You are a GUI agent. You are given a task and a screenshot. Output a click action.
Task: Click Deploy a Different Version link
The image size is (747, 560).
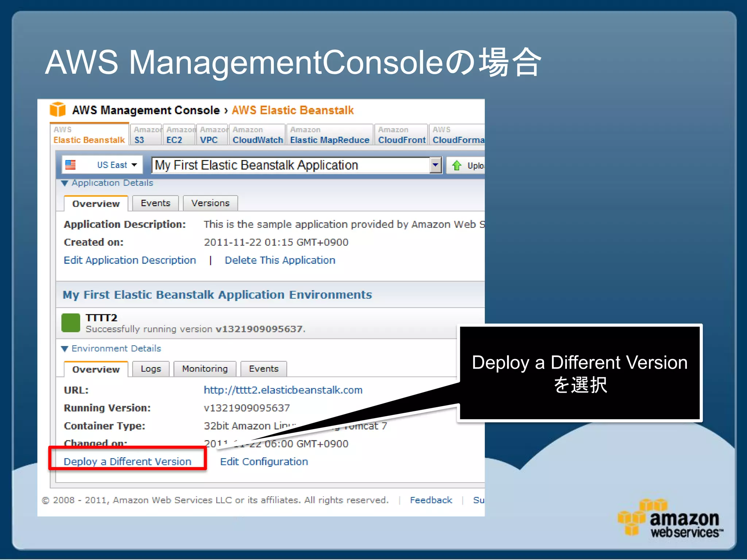coord(127,461)
